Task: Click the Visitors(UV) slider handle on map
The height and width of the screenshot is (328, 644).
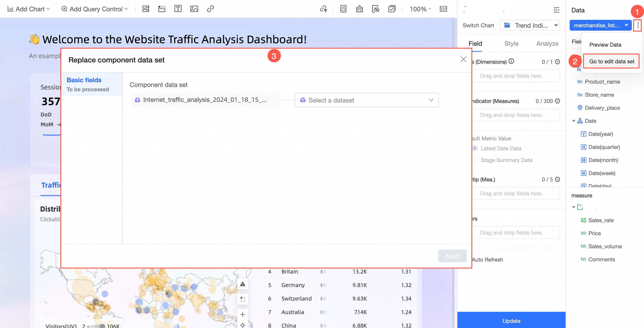Action: [x=102, y=326]
